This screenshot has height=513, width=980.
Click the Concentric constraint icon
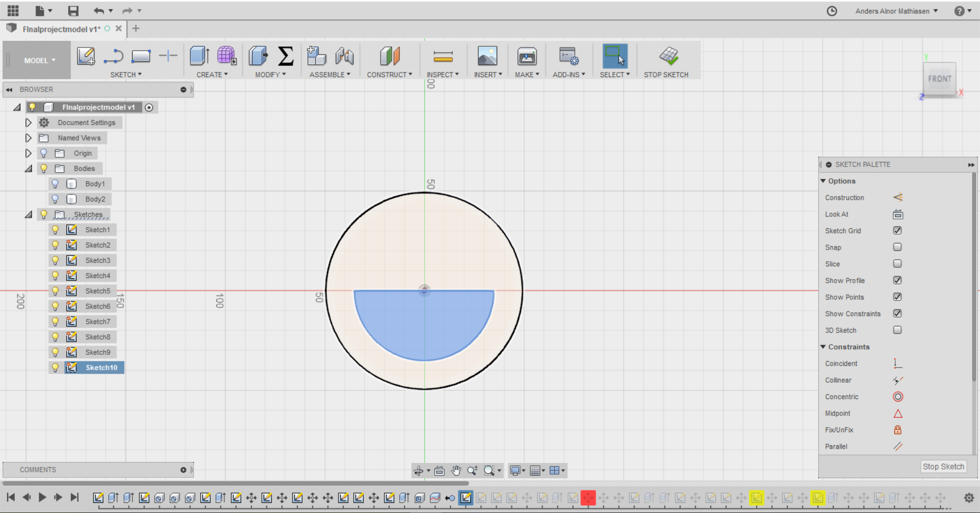pyautogui.click(x=898, y=397)
